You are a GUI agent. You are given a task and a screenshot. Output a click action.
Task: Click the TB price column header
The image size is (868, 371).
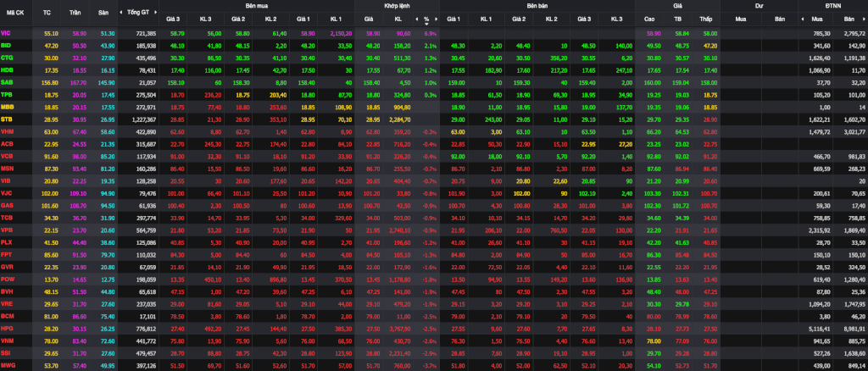coord(677,19)
